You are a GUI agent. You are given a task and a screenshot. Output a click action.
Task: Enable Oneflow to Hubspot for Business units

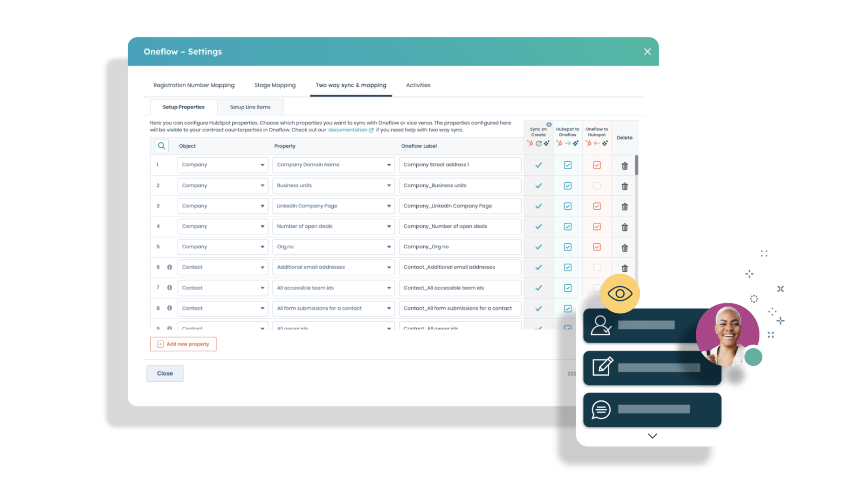[x=597, y=186]
